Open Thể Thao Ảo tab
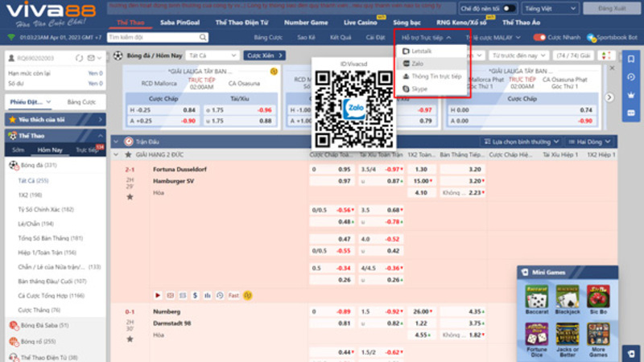644x362 pixels. point(521,23)
